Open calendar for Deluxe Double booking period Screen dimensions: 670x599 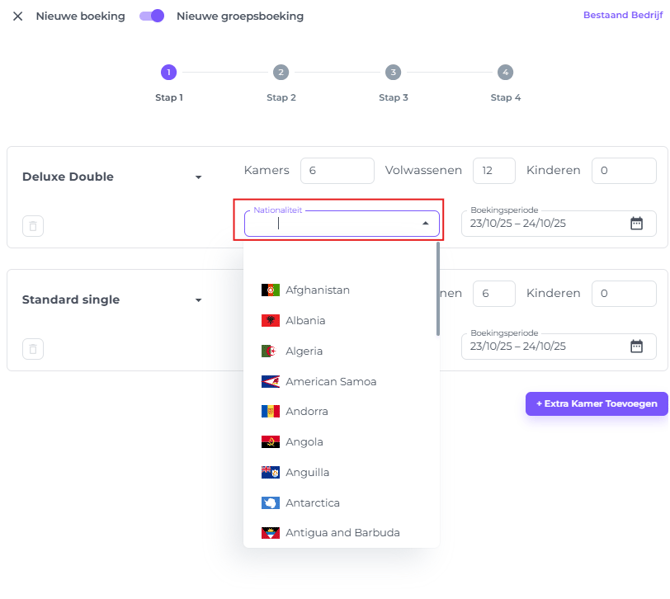click(x=636, y=224)
